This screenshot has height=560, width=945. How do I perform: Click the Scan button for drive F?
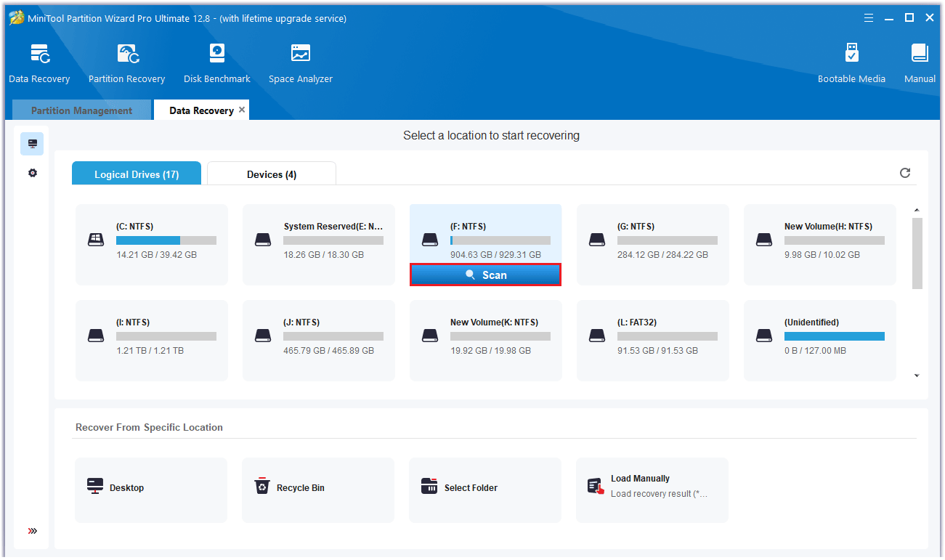pos(486,275)
